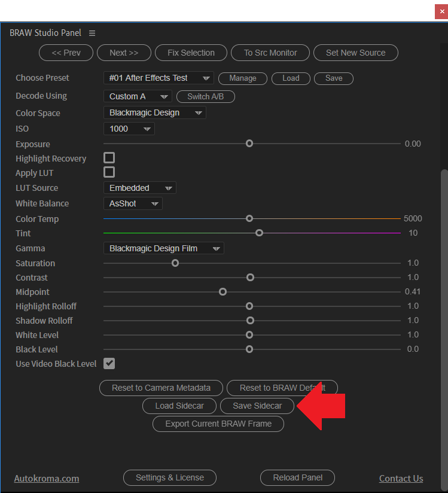Toggle the Apply LUT checkbox
The height and width of the screenshot is (493, 448).
(109, 172)
